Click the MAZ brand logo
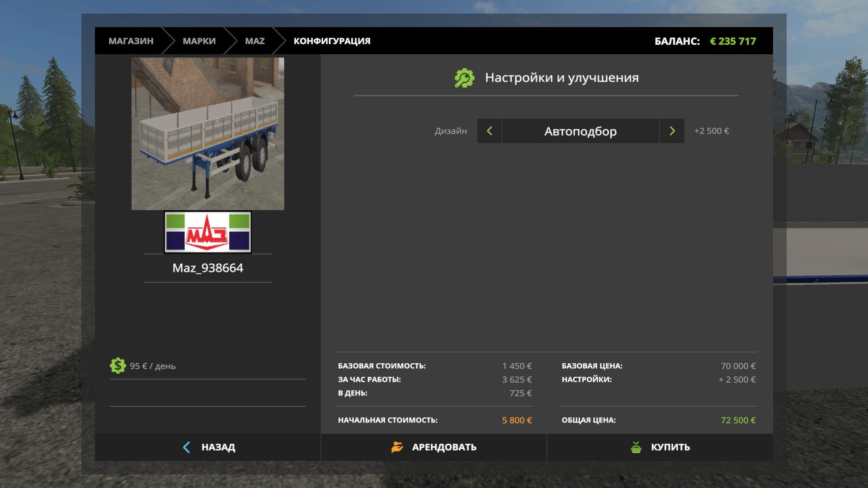 click(208, 232)
